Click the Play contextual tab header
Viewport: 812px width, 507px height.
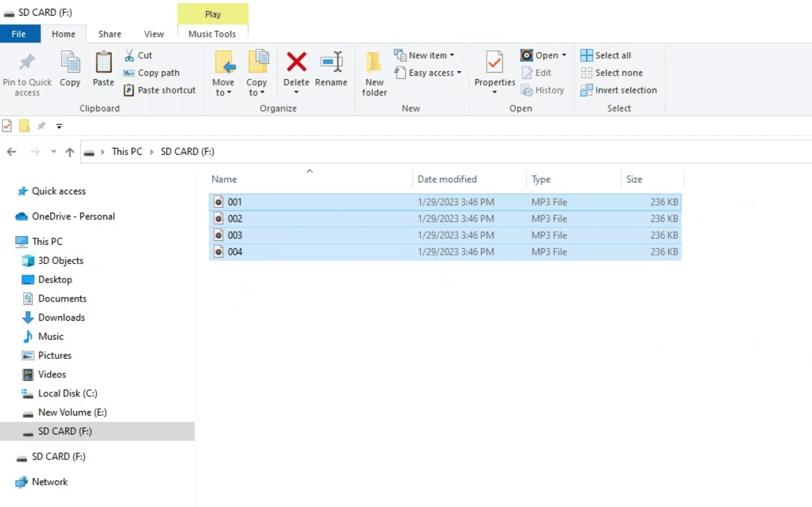coord(213,14)
